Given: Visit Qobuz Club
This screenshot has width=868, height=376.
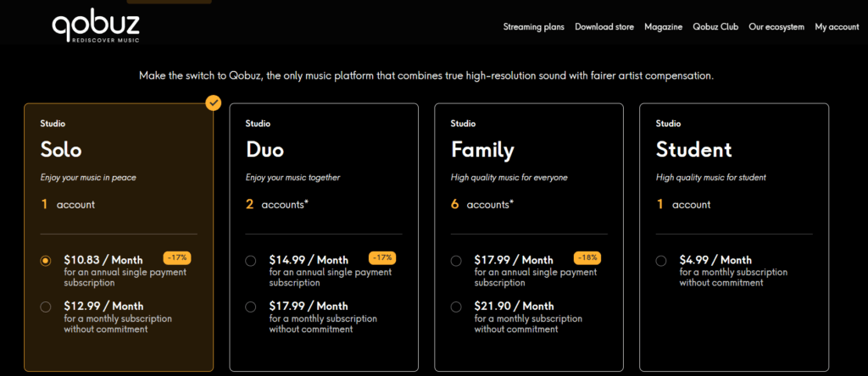Looking at the screenshot, I should pos(715,27).
